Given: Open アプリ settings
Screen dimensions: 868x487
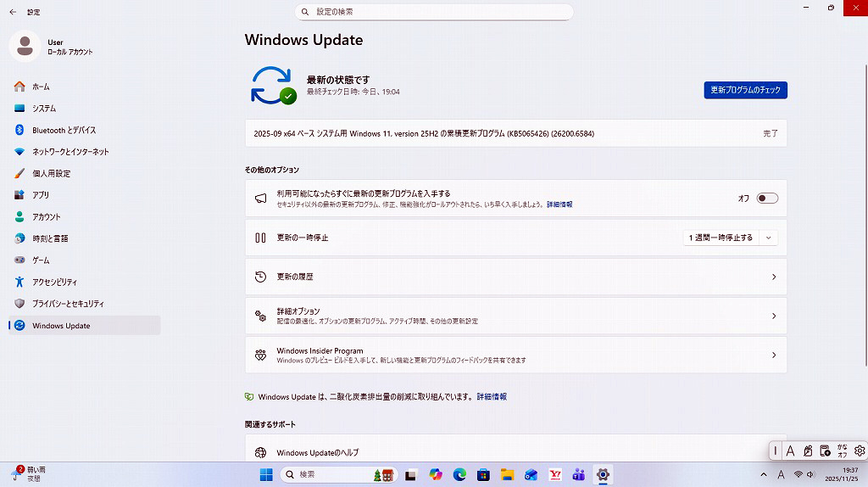Looking at the screenshot, I should pyautogui.click(x=84, y=195).
